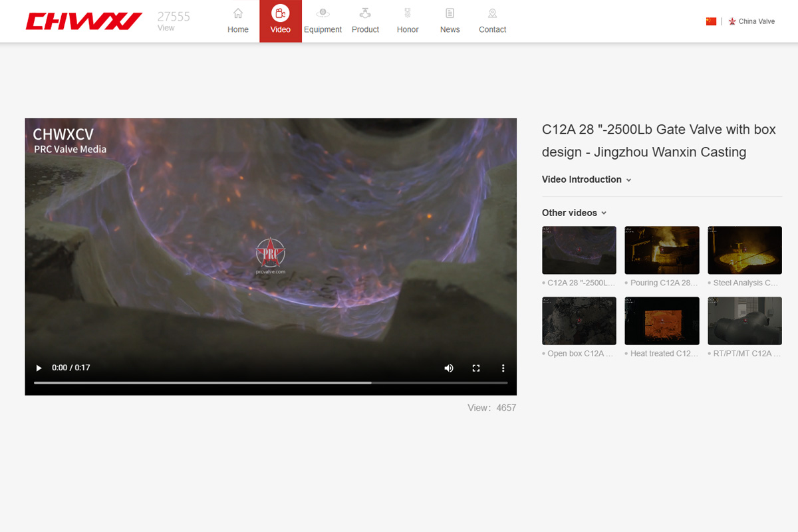Switch language via China flag icon
This screenshot has height=532, width=798.
click(x=711, y=21)
